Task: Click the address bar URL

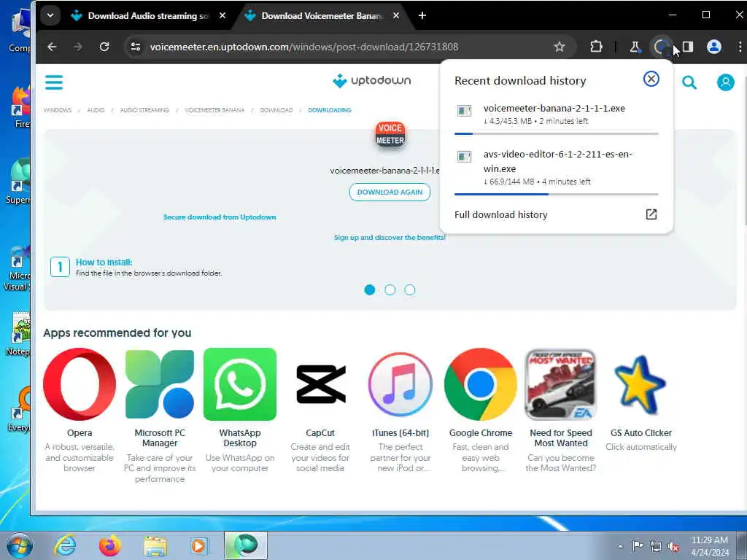Action: pos(304,47)
